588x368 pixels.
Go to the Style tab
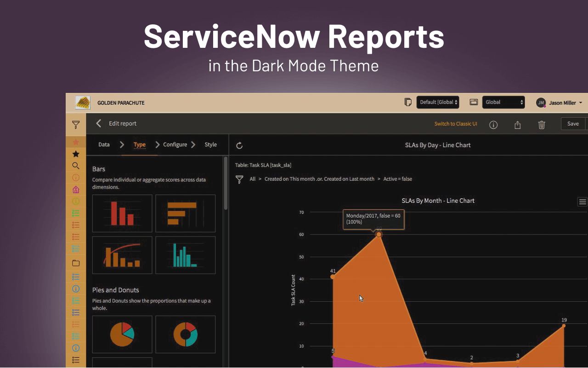click(x=211, y=144)
